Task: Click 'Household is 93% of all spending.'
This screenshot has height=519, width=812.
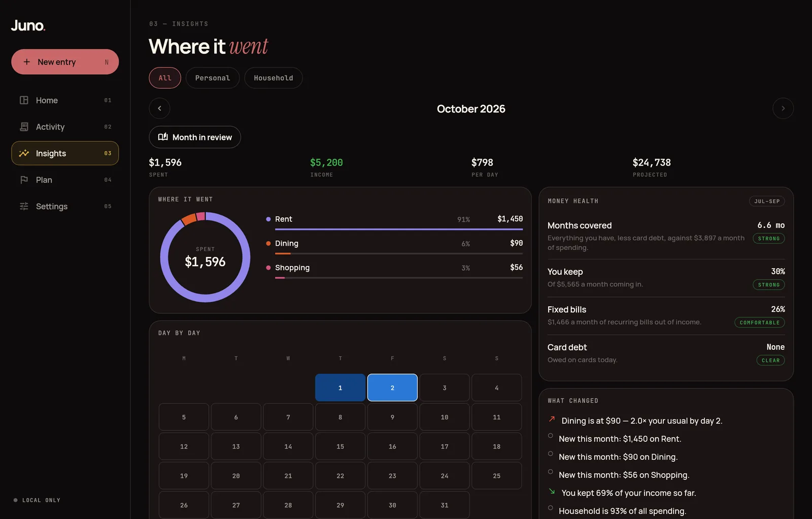Action: [x=622, y=511]
